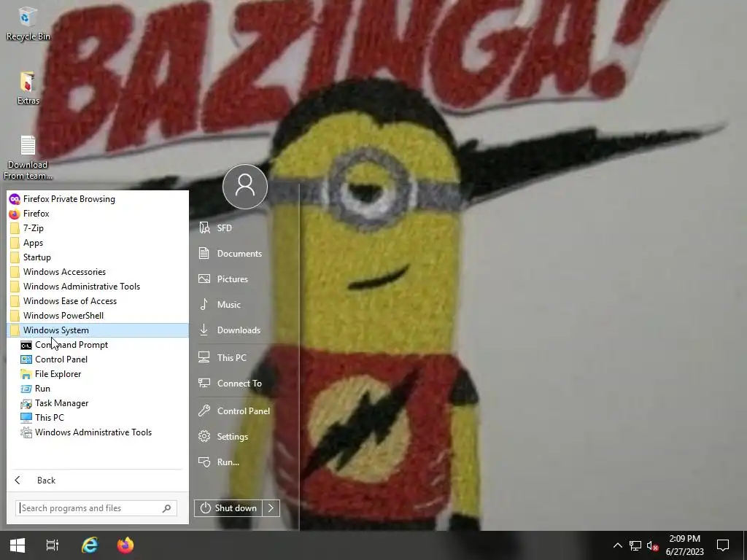Select the Extras desktop icon

pyautogui.click(x=28, y=88)
